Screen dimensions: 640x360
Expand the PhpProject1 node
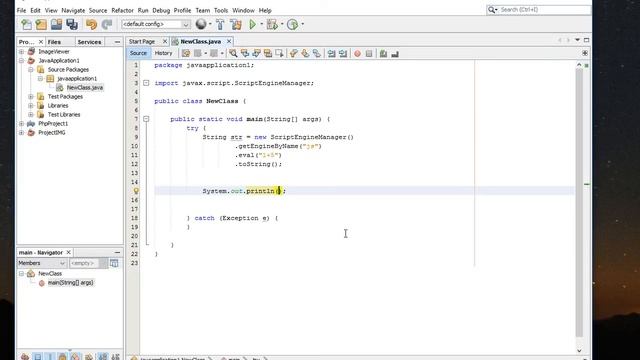tap(22, 124)
